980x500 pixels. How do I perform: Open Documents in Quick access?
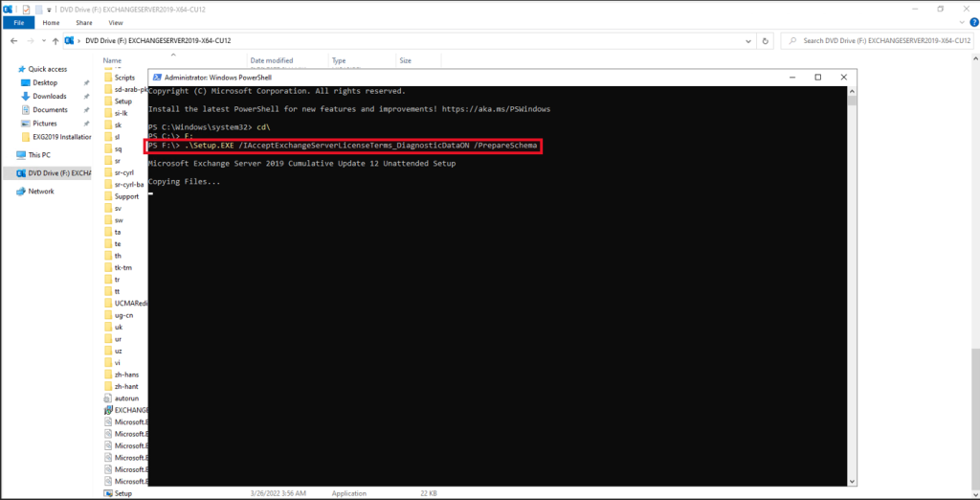pyautogui.click(x=50, y=109)
